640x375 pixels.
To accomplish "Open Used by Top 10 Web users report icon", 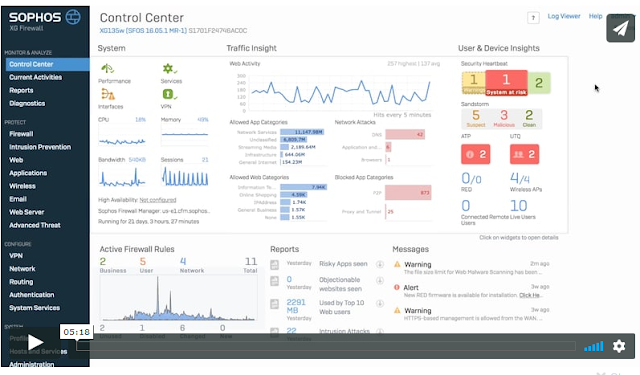I will click(275, 304).
